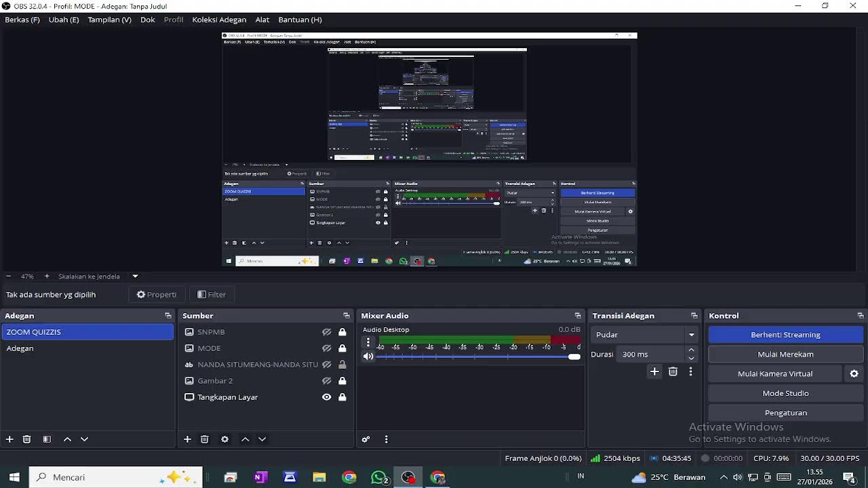Click the Filter button
The image size is (868, 488).
click(x=212, y=295)
